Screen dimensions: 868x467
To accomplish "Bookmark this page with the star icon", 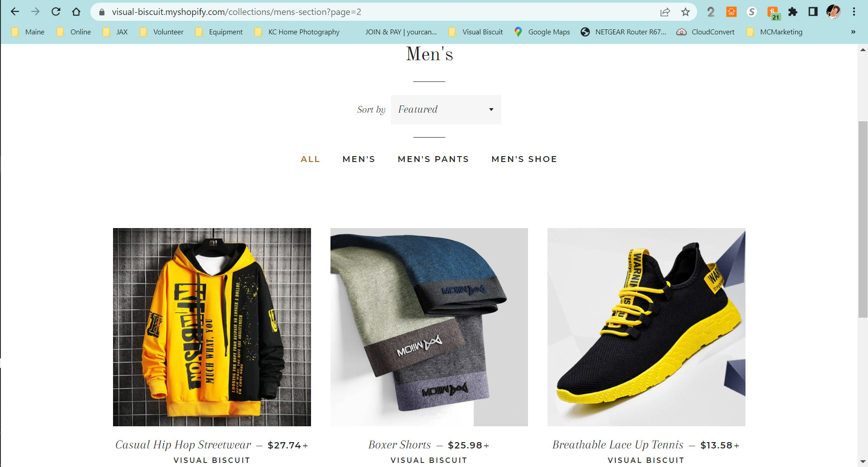I will point(685,12).
